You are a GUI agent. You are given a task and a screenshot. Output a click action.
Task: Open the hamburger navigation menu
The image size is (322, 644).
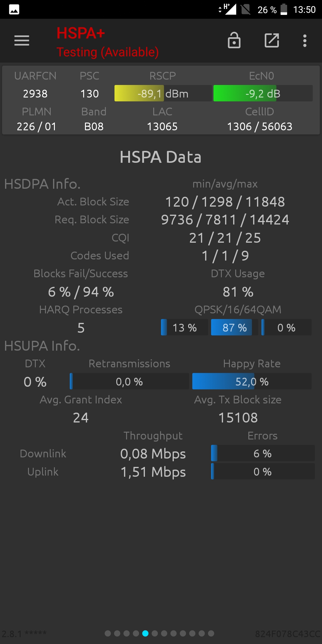(22, 41)
